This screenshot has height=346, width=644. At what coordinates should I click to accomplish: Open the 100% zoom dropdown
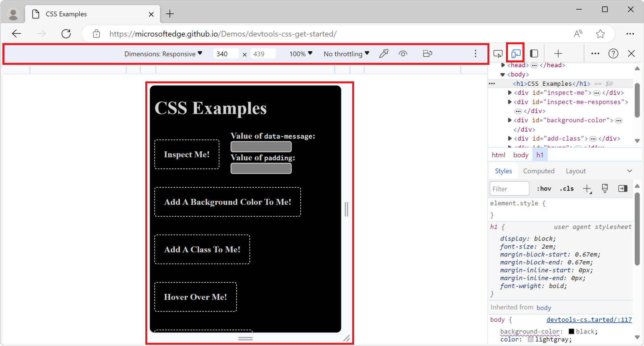pos(301,54)
